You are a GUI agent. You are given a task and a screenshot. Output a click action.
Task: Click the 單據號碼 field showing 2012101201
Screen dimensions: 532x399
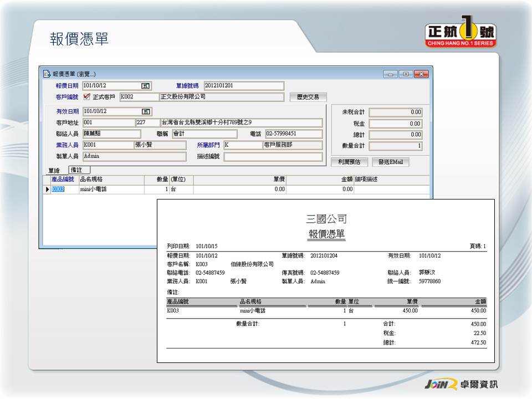click(x=243, y=86)
